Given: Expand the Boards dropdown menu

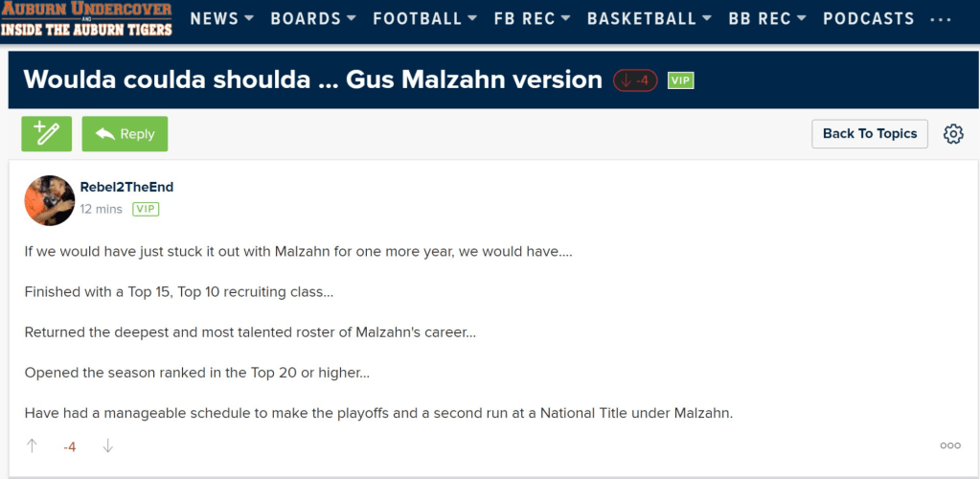Looking at the screenshot, I should click(313, 19).
